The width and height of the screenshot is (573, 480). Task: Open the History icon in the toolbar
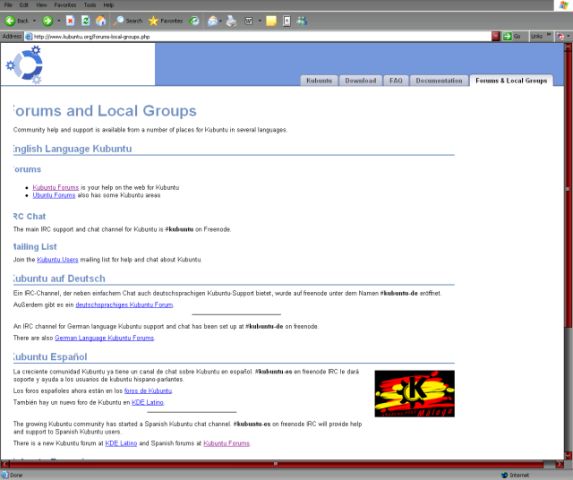pos(194,21)
